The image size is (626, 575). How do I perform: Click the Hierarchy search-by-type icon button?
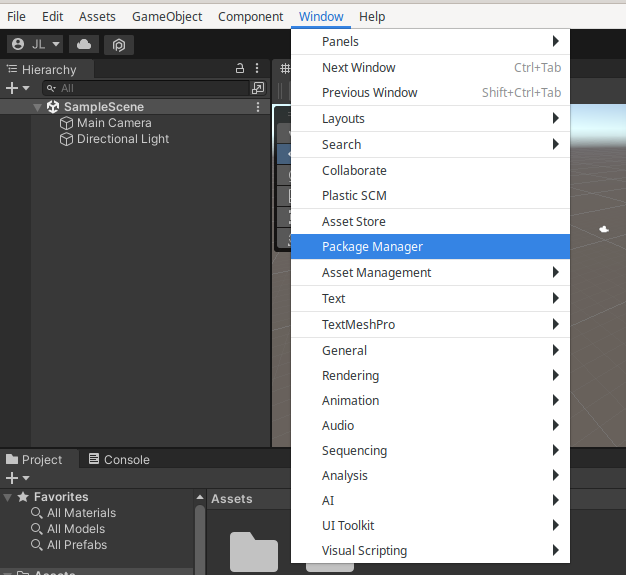tap(257, 88)
